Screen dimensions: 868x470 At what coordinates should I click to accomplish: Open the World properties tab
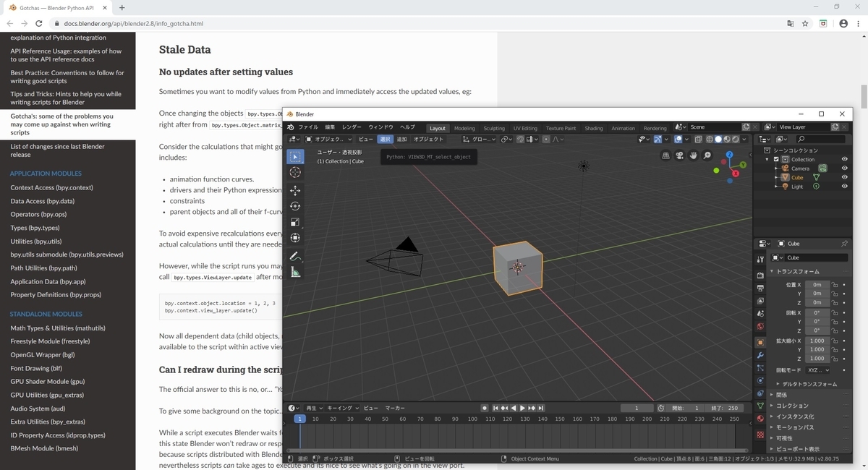760,327
